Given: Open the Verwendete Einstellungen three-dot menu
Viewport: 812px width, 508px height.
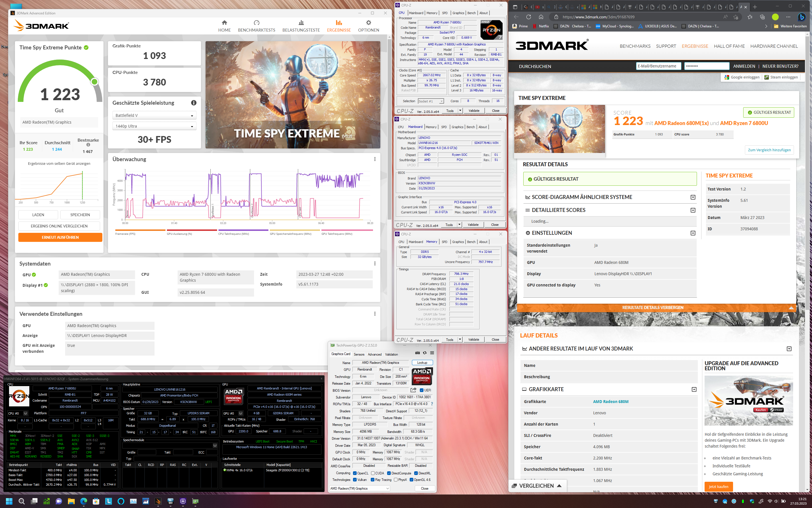Looking at the screenshot, I should [375, 314].
